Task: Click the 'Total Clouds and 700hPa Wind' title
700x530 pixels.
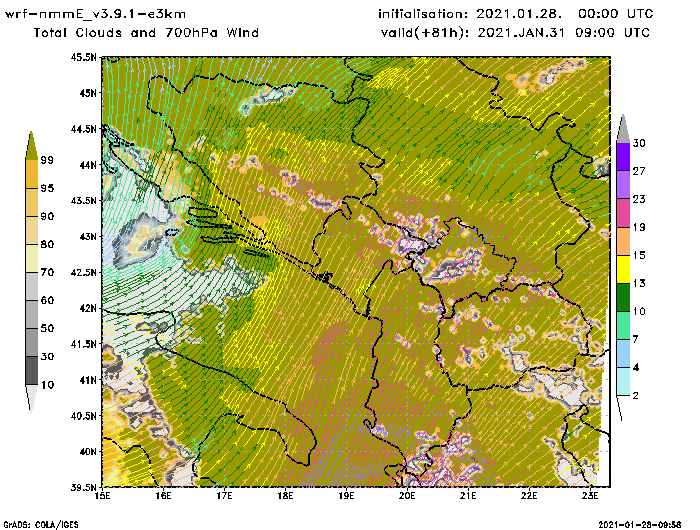Action: point(146,33)
